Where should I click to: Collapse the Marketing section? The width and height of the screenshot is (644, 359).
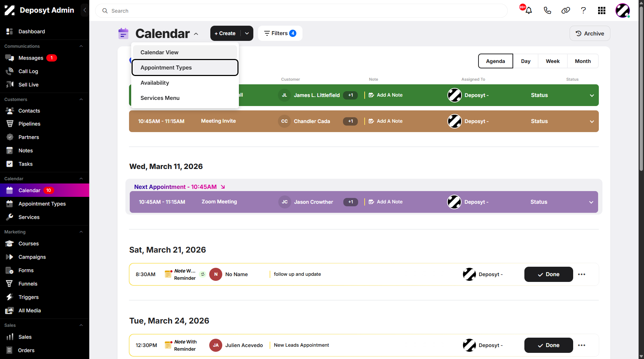click(81, 232)
